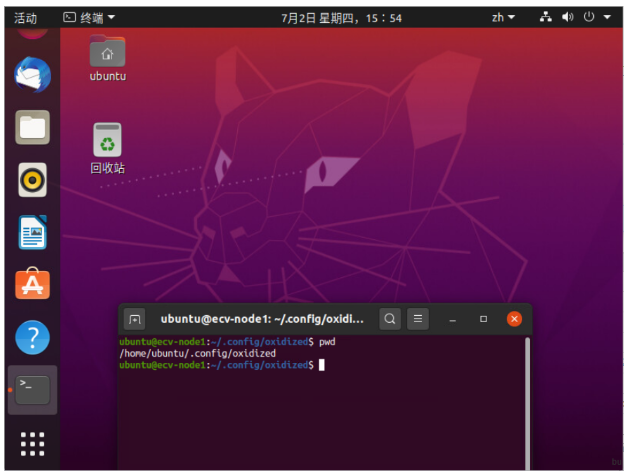Open Rhythmbox music player in dock
This screenshot has height=476, width=629.
click(x=32, y=180)
